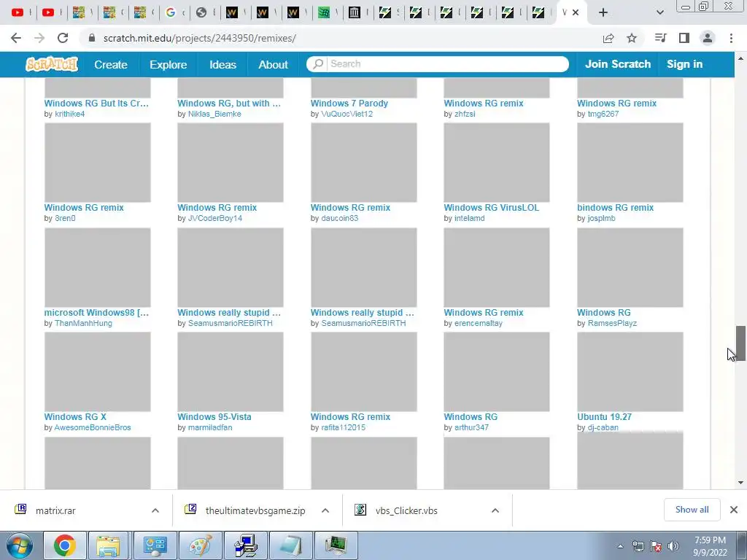747x560 pixels.
Task: Open Windows Explorer in the taskbar
Action: [108, 545]
